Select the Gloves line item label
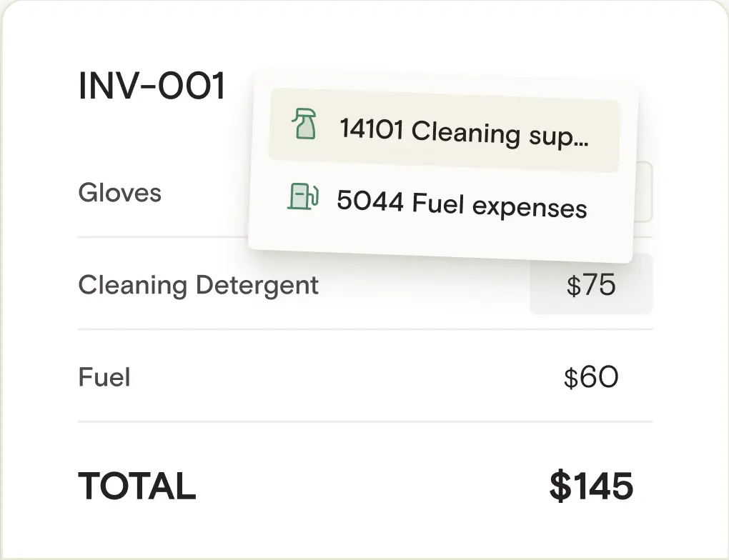 pos(119,193)
